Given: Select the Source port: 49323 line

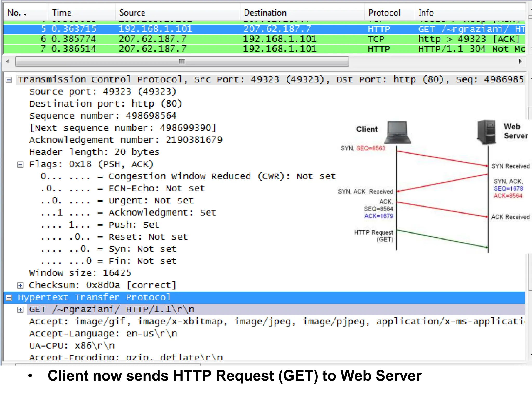Looking at the screenshot, I should tap(103, 92).
